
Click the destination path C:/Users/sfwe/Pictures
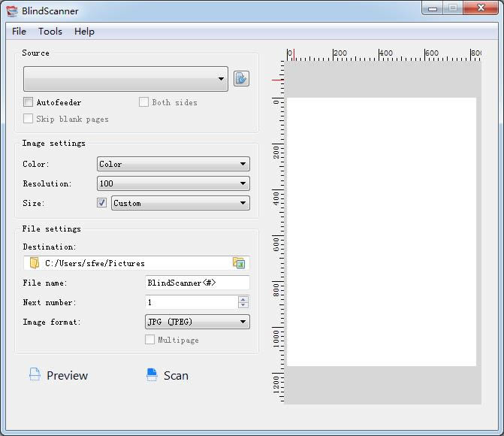point(95,263)
